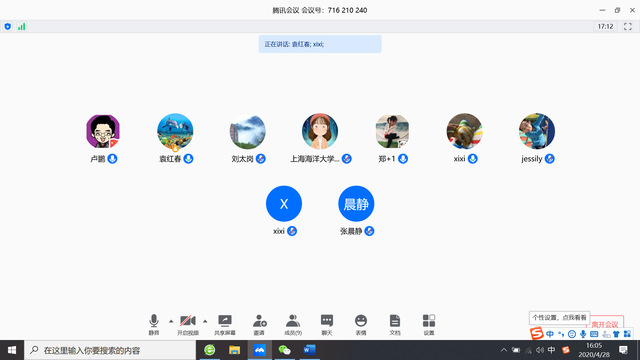
Task: Select 张晨静 participant avatar
Action: click(356, 204)
